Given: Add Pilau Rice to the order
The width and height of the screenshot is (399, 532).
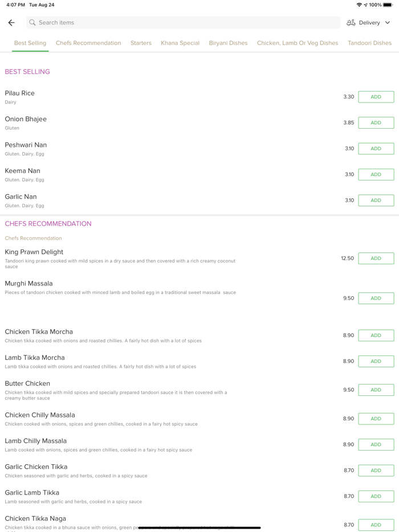Looking at the screenshot, I should (376, 97).
